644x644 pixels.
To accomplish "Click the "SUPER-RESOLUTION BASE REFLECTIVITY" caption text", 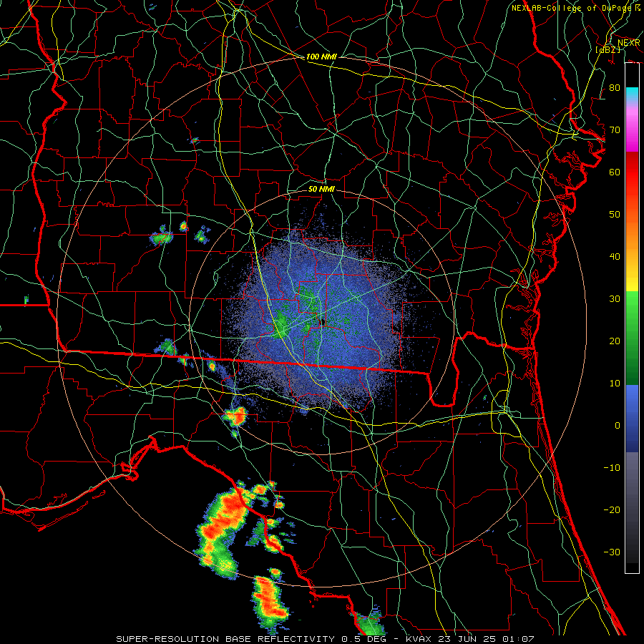I will pos(225,639).
